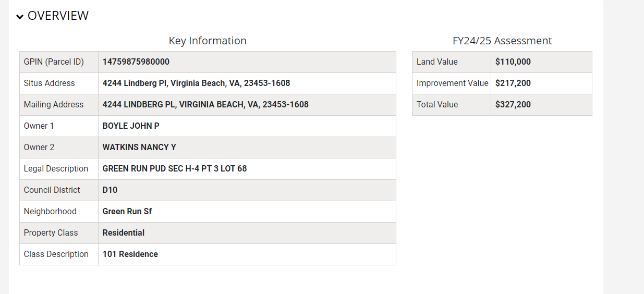Screen dimensions: 644x294
Task: Click the FY24/25 Assessment title
Action: tap(502, 41)
